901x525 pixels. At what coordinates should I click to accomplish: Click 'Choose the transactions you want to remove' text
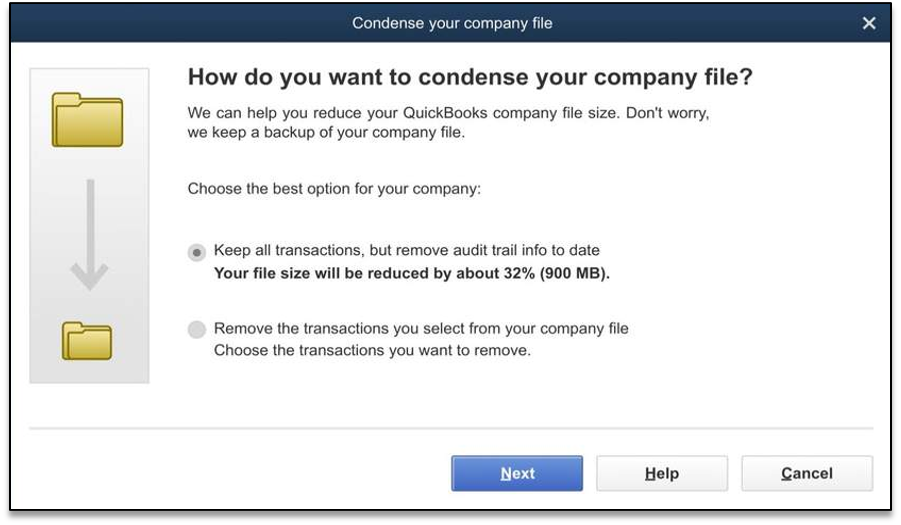coord(372,350)
